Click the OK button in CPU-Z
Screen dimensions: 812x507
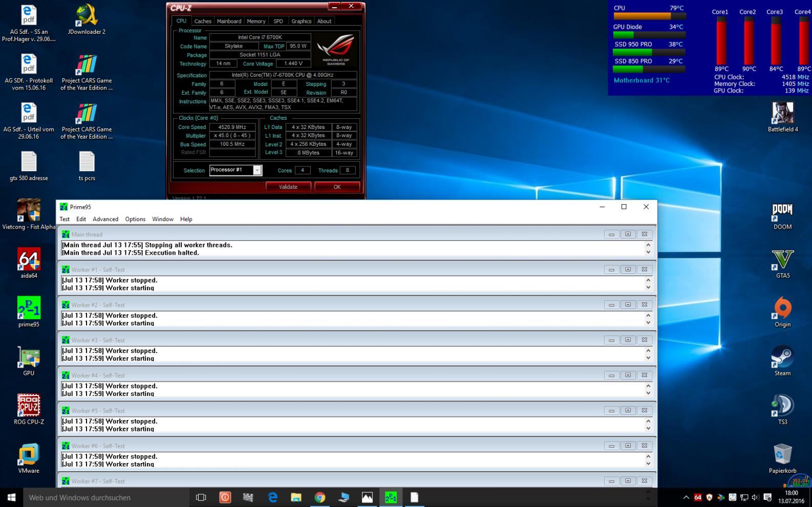(x=337, y=187)
